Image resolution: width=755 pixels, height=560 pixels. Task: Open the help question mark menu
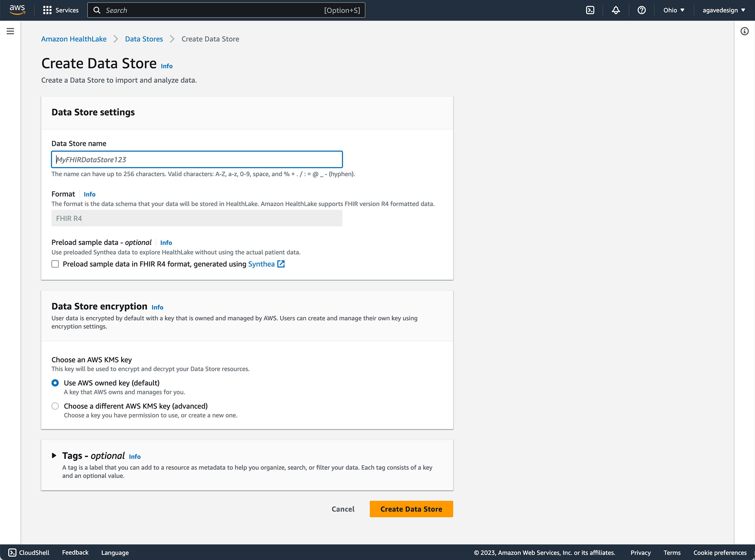(x=641, y=10)
